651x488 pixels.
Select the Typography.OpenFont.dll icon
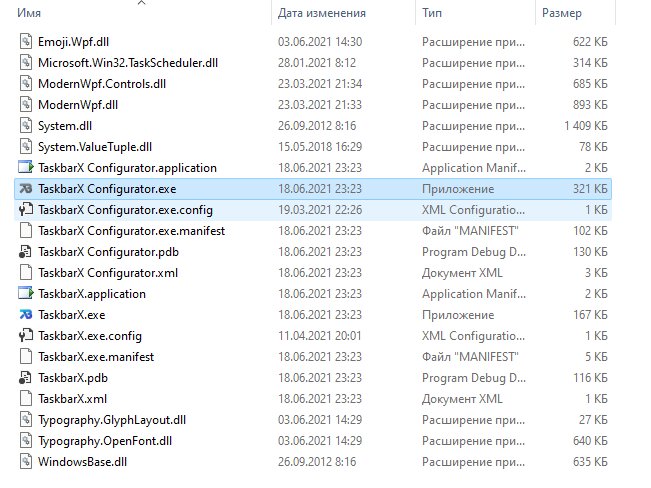(x=26, y=441)
